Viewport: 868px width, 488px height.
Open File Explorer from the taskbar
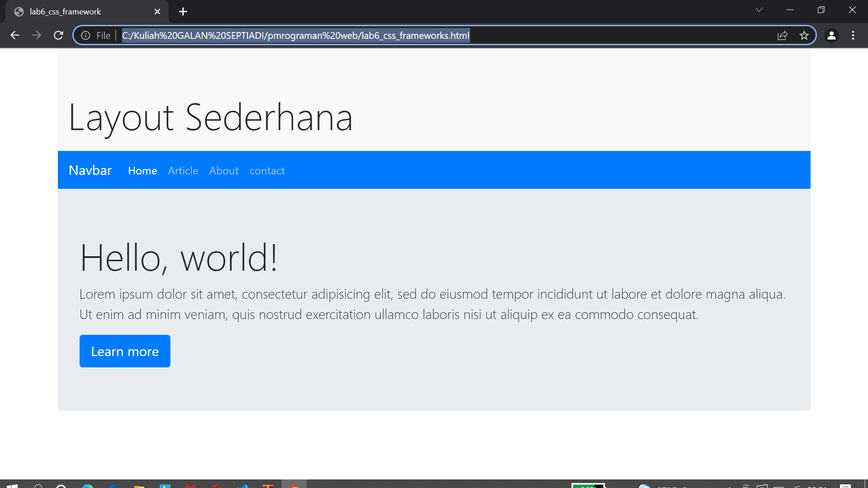click(138, 486)
